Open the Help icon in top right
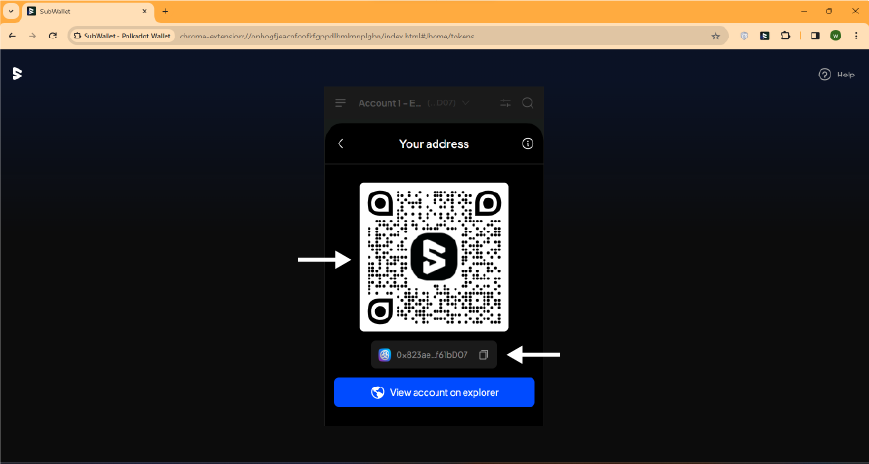This screenshot has height=464, width=869. (x=825, y=74)
